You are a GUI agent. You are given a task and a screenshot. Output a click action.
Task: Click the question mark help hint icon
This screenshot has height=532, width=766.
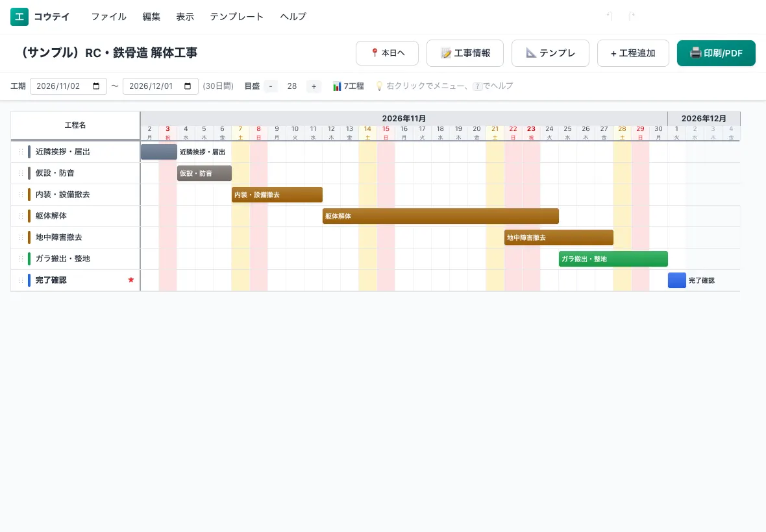477,86
